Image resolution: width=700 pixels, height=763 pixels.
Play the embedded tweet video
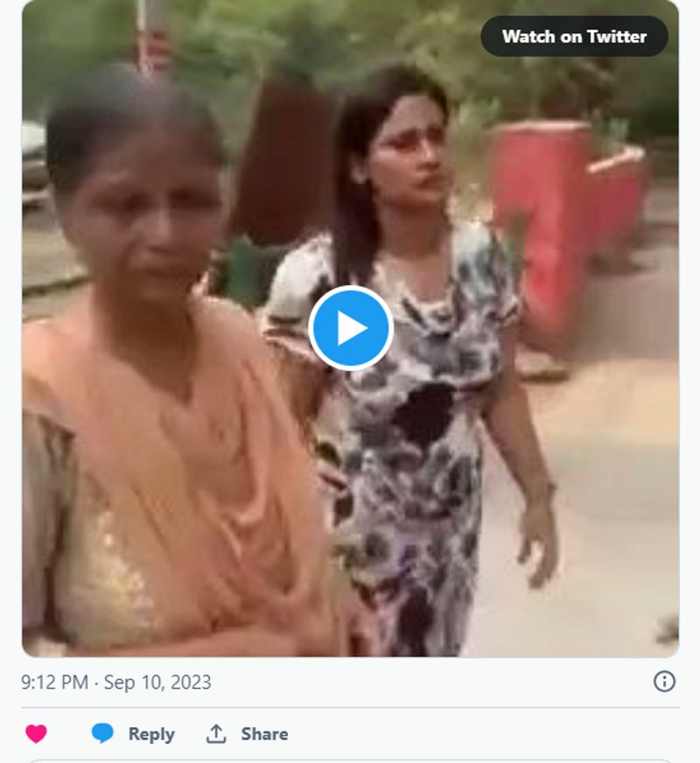click(x=351, y=328)
